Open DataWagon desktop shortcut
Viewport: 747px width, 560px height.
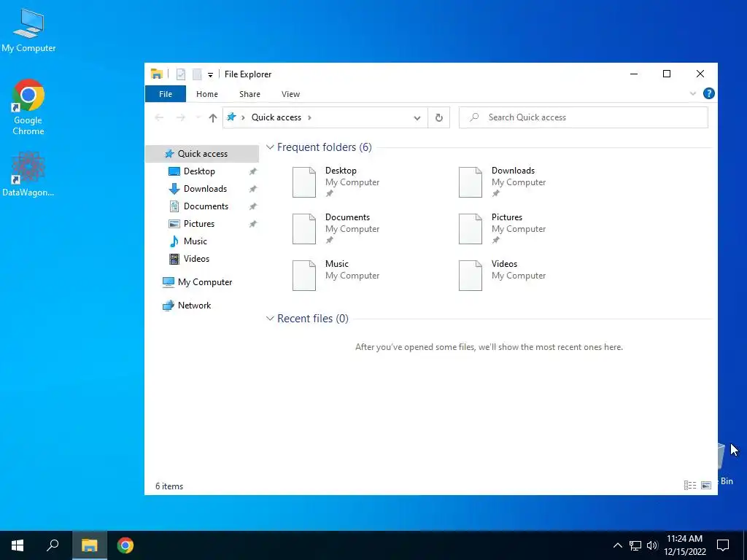[x=28, y=174]
